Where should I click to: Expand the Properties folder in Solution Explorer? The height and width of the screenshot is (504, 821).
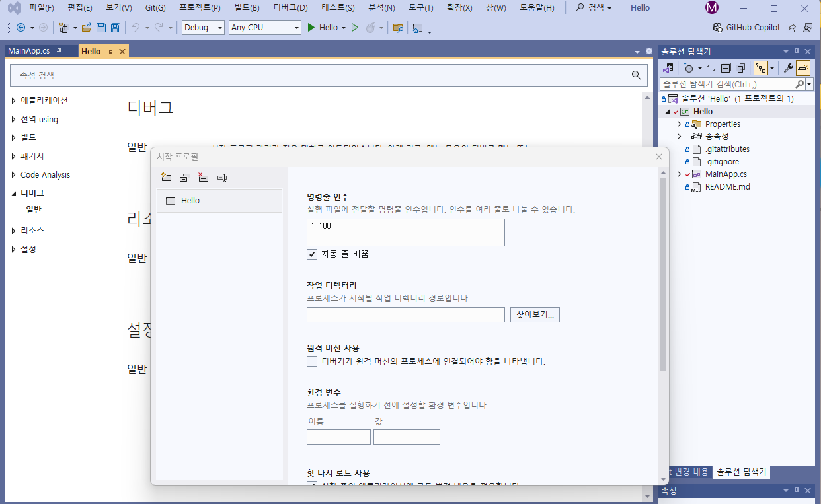coord(679,124)
